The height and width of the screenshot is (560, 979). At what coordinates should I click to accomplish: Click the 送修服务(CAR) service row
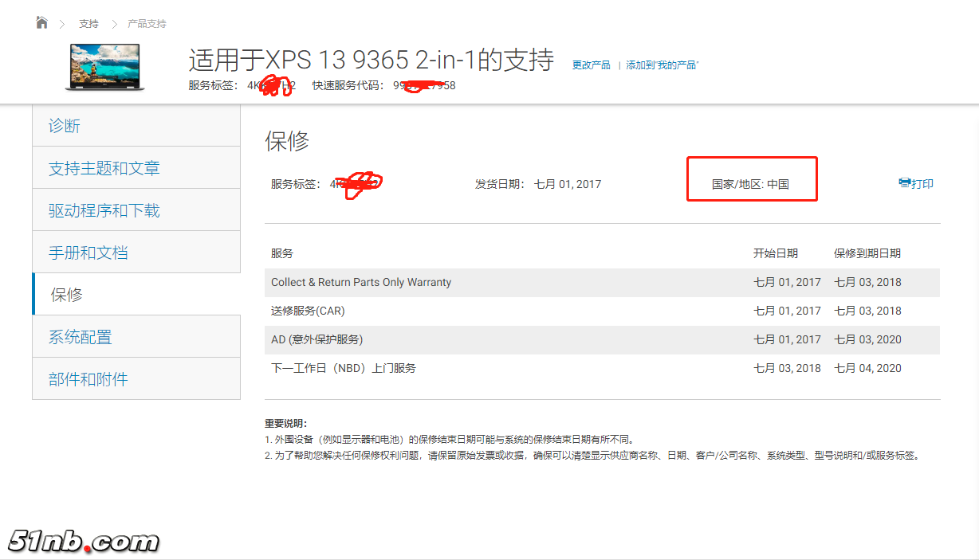point(308,311)
